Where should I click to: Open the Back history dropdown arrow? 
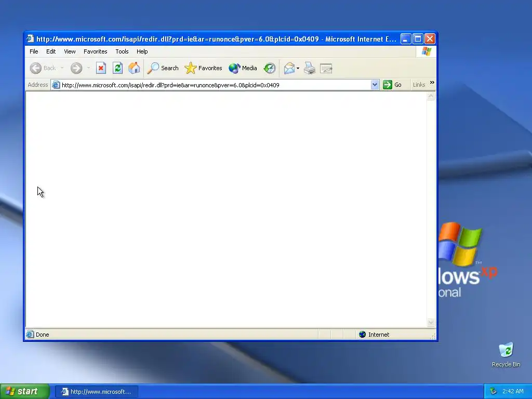[62, 68]
